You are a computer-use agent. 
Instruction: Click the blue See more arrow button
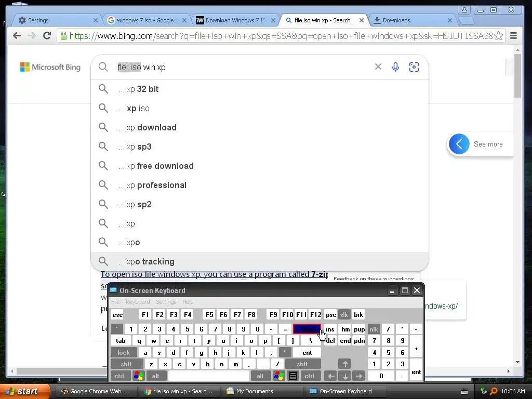pyautogui.click(x=459, y=144)
